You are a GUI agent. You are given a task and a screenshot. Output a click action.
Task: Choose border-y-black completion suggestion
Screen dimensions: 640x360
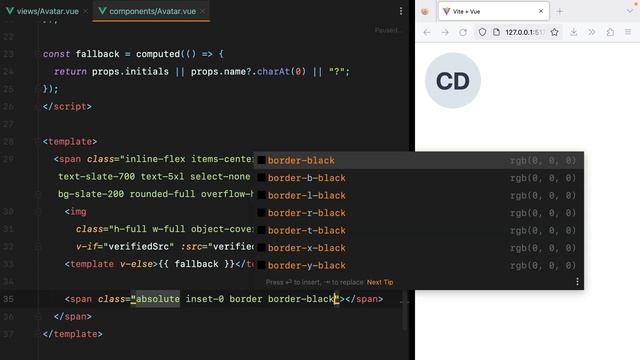418,266
